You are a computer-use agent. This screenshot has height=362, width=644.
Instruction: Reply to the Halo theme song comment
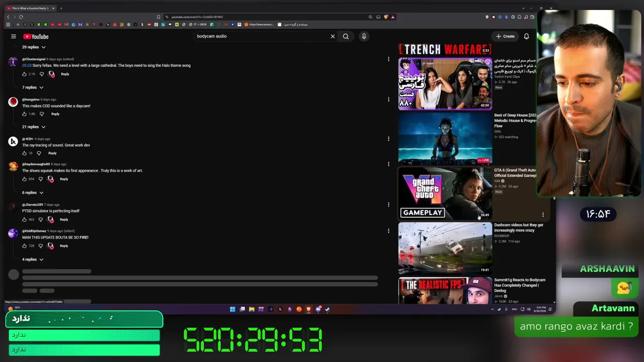coord(65,74)
